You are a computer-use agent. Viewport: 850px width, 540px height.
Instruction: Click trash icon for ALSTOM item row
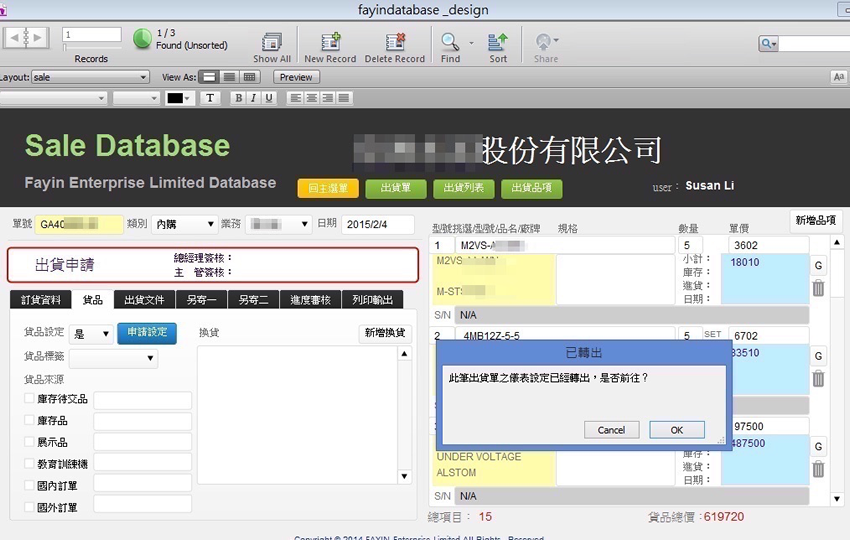pos(819,469)
